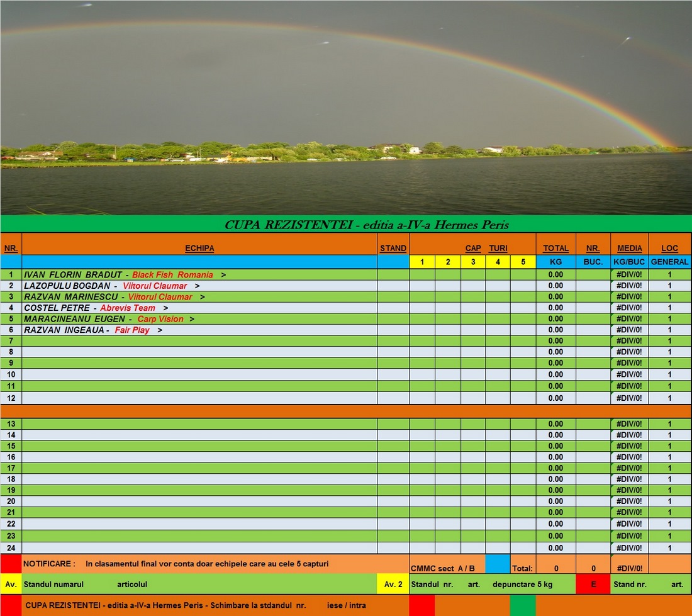The image size is (692, 616).
Task: Click the empty team name cell in row 7
Action: click(x=199, y=341)
